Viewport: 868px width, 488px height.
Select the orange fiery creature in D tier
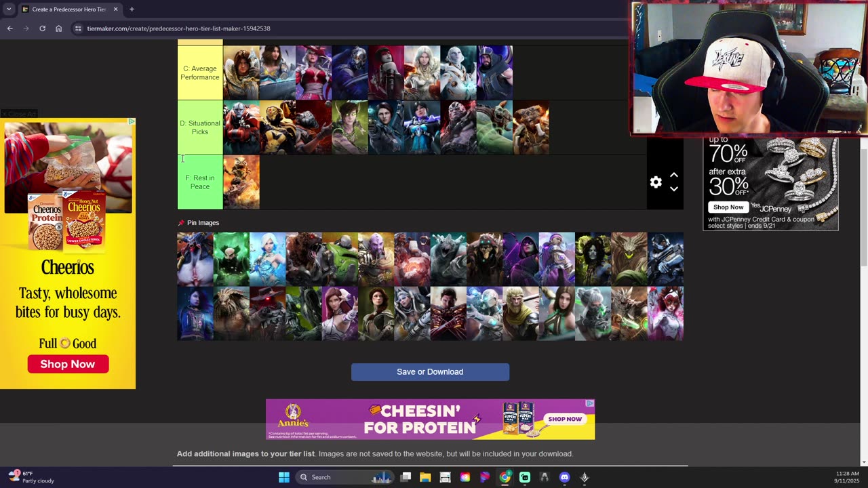pos(531,127)
